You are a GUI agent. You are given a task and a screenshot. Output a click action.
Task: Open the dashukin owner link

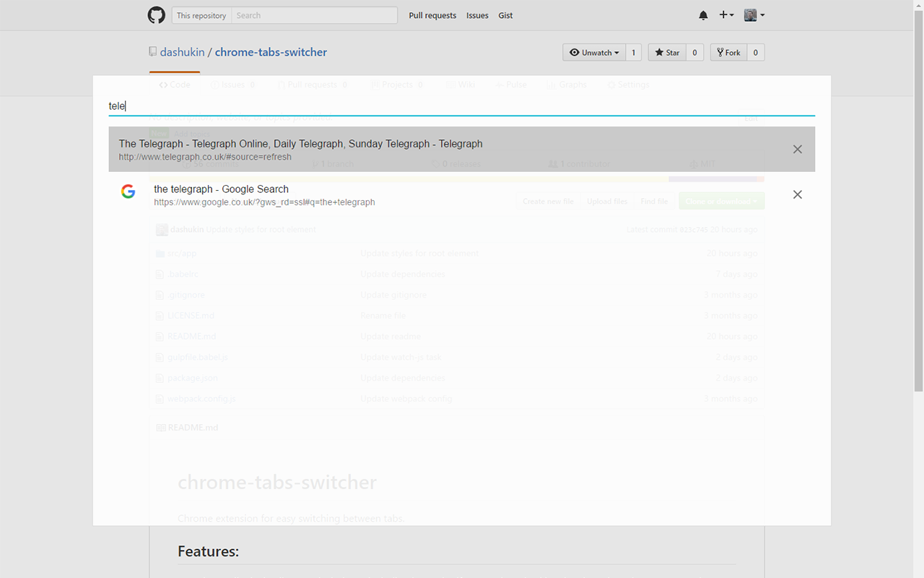tap(182, 52)
